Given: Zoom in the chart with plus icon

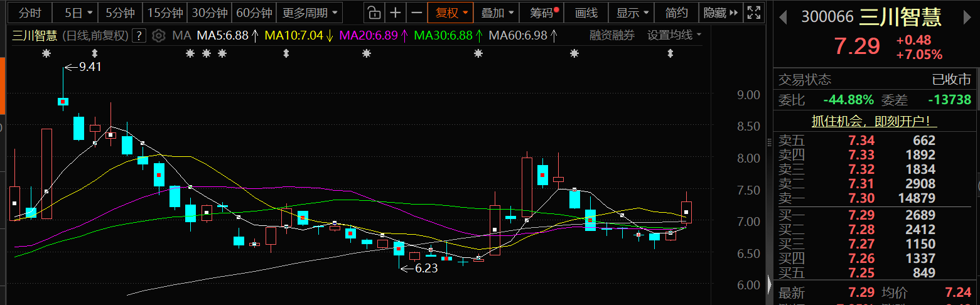Looking at the screenshot, I should click(x=395, y=13).
